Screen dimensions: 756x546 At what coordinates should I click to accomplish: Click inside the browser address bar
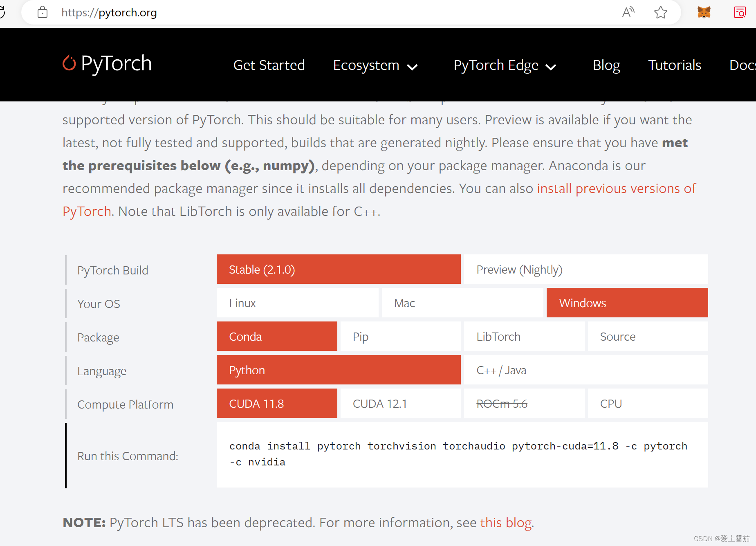click(x=245, y=12)
